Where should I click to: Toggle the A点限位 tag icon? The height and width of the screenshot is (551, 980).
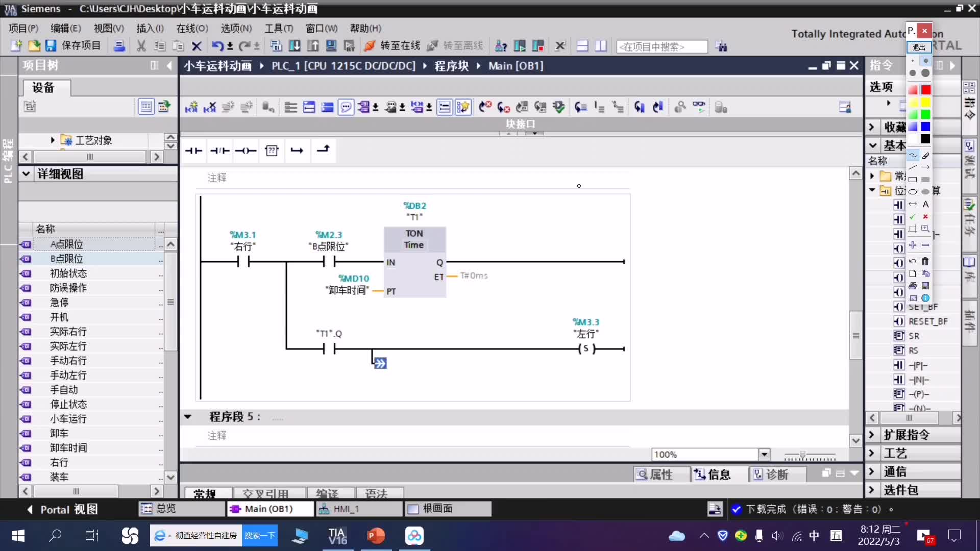[26, 244]
